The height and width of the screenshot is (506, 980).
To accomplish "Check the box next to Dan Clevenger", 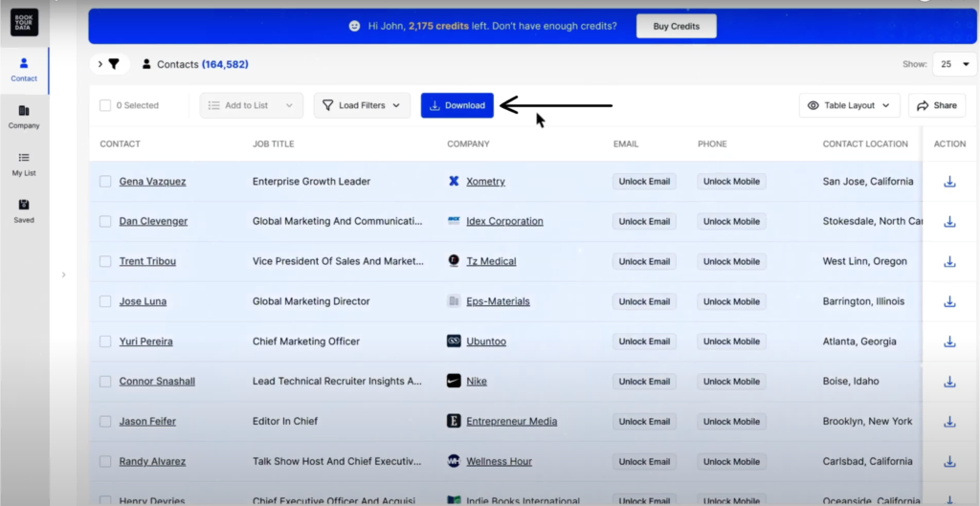I will click(x=105, y=222).
